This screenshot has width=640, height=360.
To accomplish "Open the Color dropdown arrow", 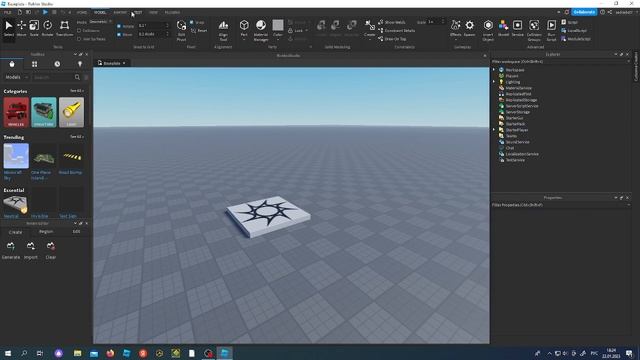I will [x=278, y=40].
